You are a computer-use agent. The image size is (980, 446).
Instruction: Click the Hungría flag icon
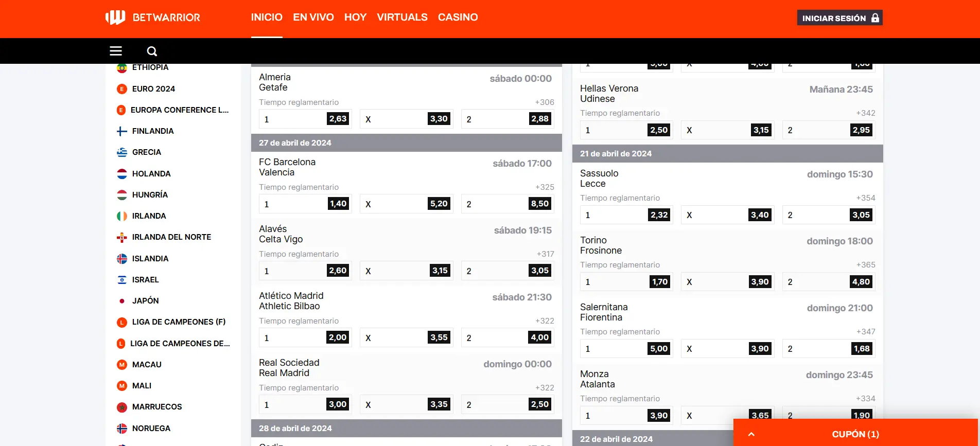(x=122, y=195)
